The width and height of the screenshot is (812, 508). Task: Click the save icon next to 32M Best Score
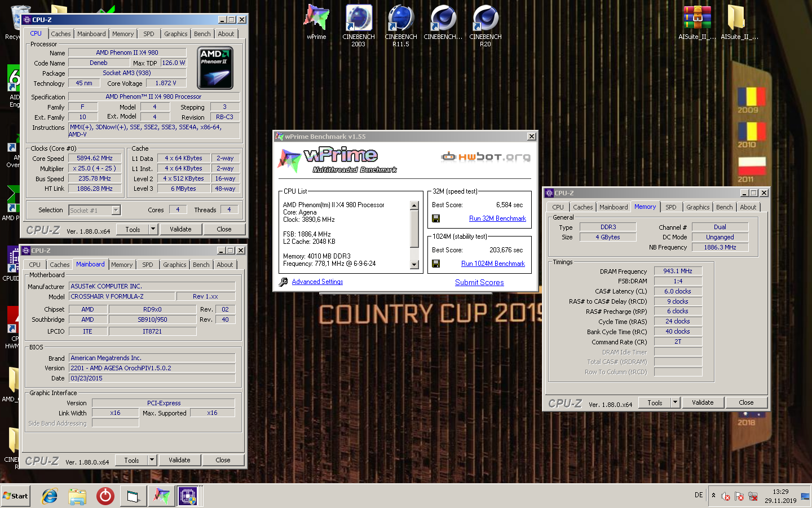[x=436, y=218]
